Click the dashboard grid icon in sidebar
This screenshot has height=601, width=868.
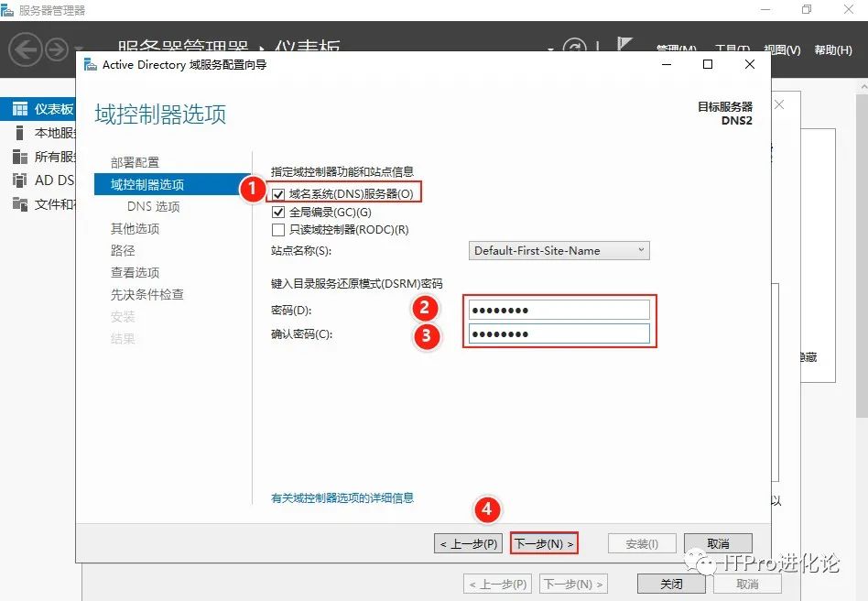(x=20, y=109)
